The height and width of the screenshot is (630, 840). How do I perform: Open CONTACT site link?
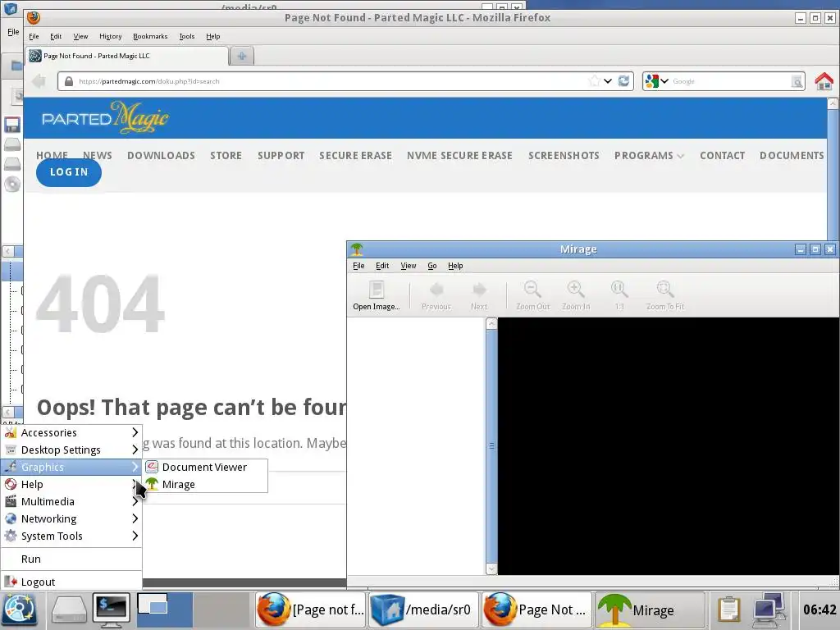722,155
